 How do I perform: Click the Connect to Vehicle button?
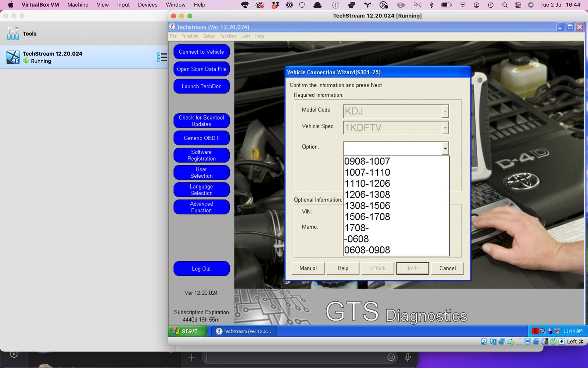(201, 52)
